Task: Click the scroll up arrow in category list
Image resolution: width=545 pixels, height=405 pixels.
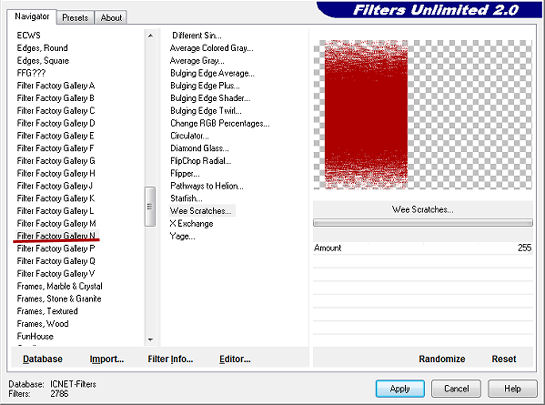Action: pos(150,35)
